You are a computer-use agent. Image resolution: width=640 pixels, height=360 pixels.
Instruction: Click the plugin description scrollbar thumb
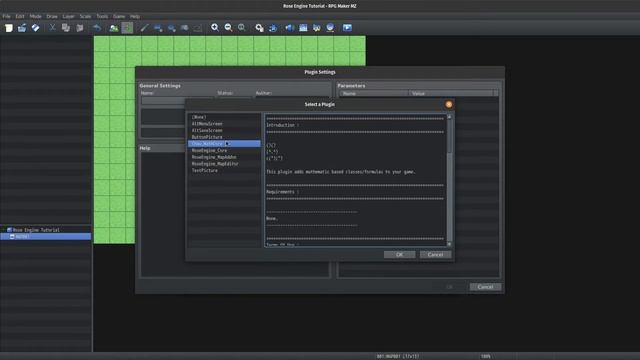point(449,136)
